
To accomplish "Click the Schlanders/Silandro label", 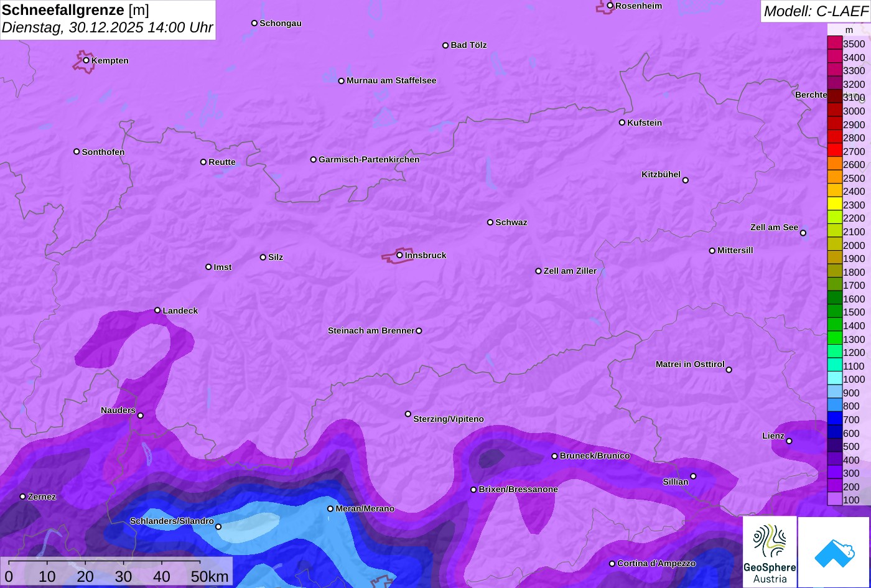I will click(x=172, y=521).
